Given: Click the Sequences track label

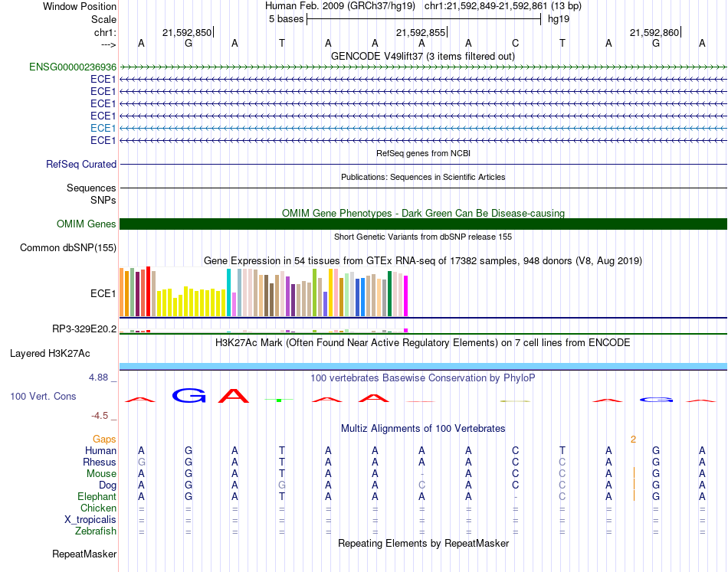Looking at the screenshot, I should tap(91, 188).
